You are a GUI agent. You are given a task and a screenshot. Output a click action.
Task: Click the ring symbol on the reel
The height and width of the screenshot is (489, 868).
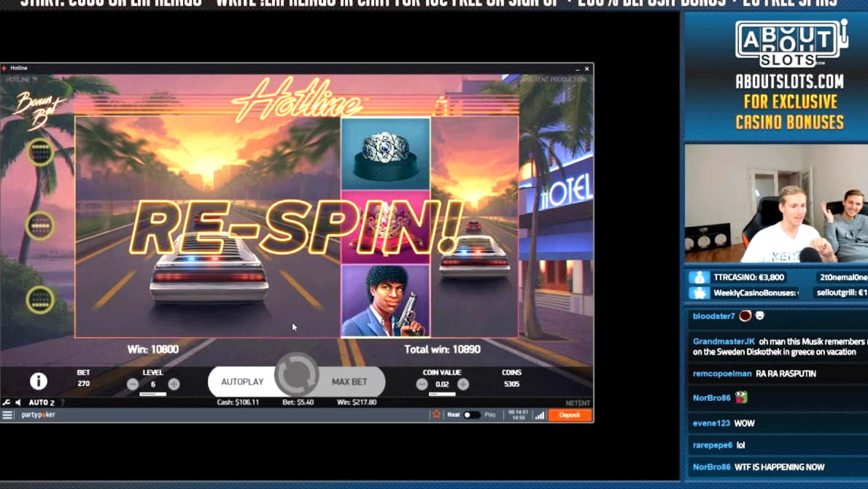tap(385, 153)
